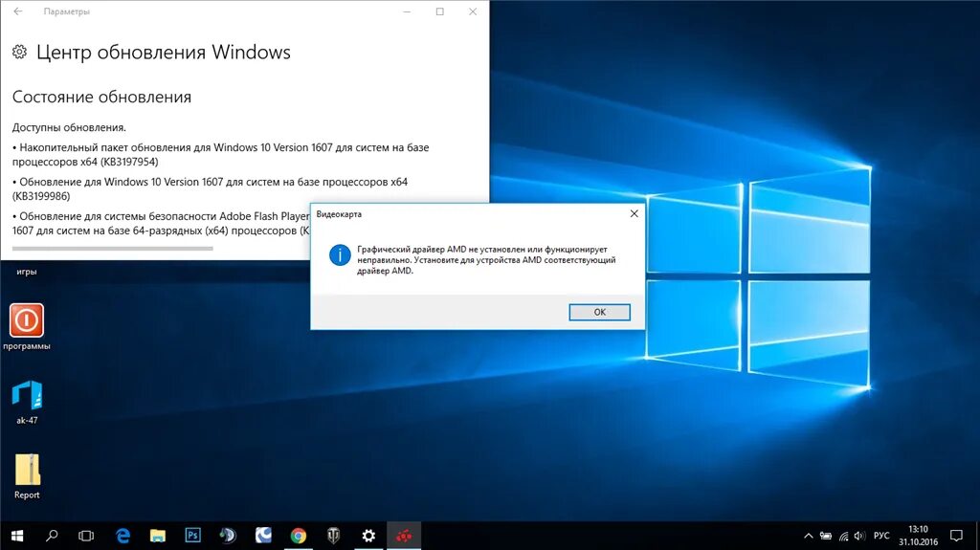The height and width of the screenshot is (550, 980).
Task: Open the программы desktop shortcut
Action: click(26, 327)
